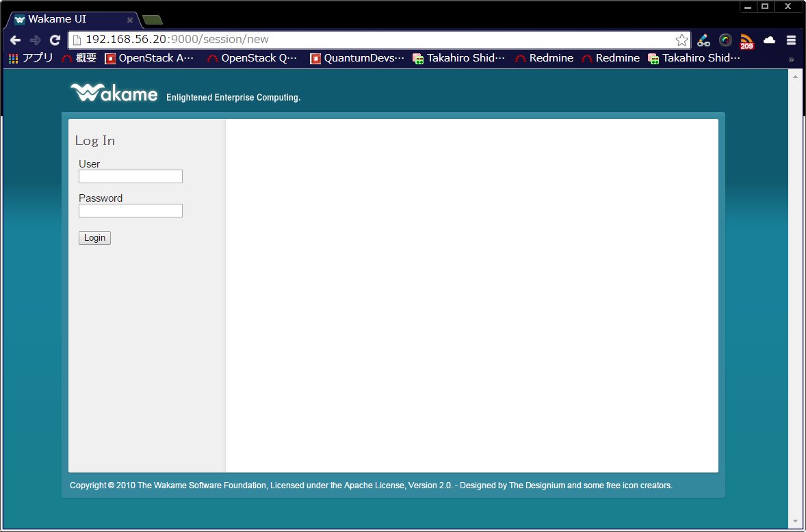This screenshot has height=532, width=806.
Task: Click the browser back arrow
Action: click(x=16, y=40)
